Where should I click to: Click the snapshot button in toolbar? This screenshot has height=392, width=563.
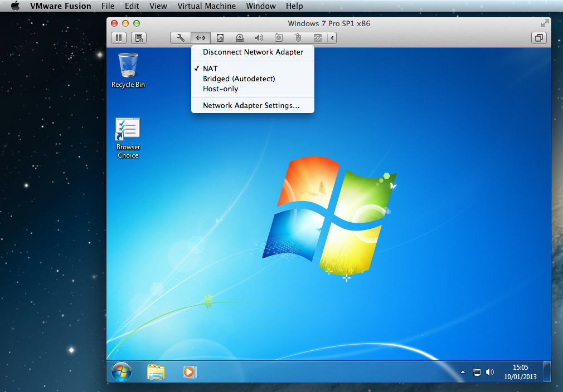point(139,38)
